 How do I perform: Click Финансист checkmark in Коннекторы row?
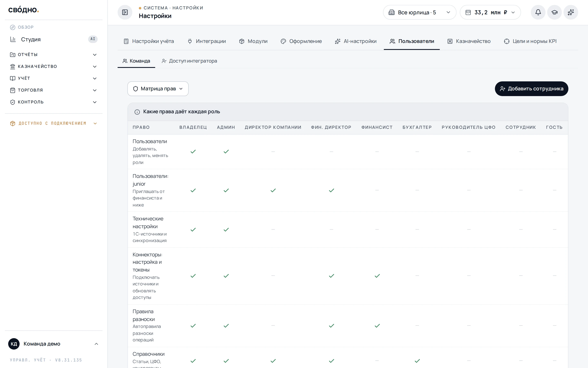click(x=377, y=276)
